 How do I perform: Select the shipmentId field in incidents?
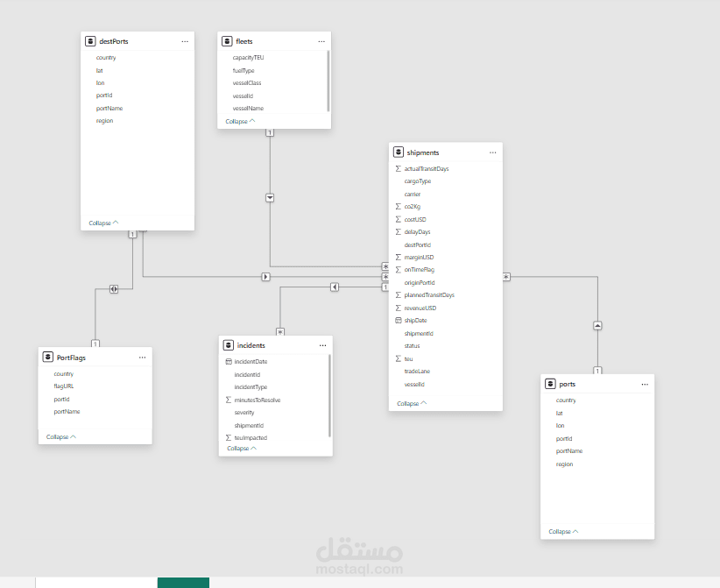(x=249, y=425)
